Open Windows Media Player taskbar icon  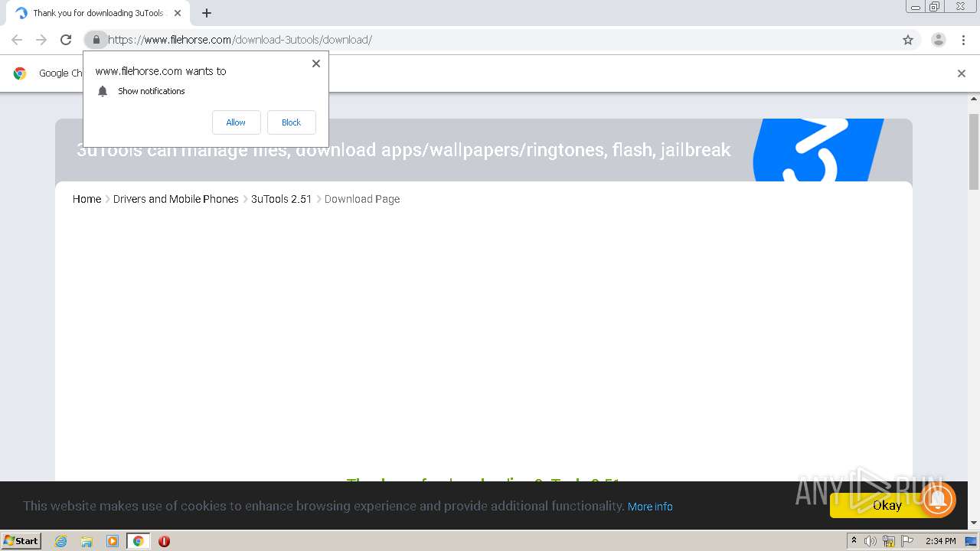pyautogui.click(x=113, y=541)
